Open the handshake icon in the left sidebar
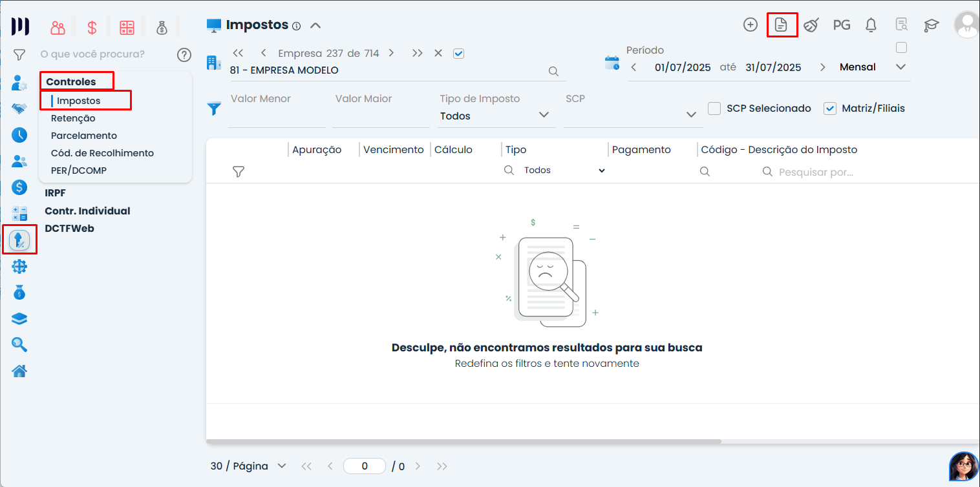This screenshot has width=980, height=487. click(19, 109)
